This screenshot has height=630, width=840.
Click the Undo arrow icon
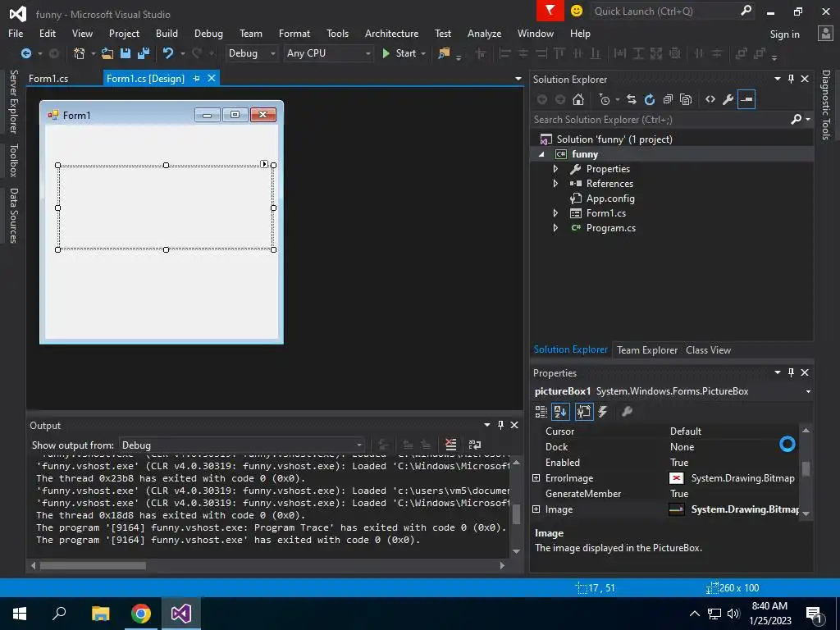click(168, 53)
